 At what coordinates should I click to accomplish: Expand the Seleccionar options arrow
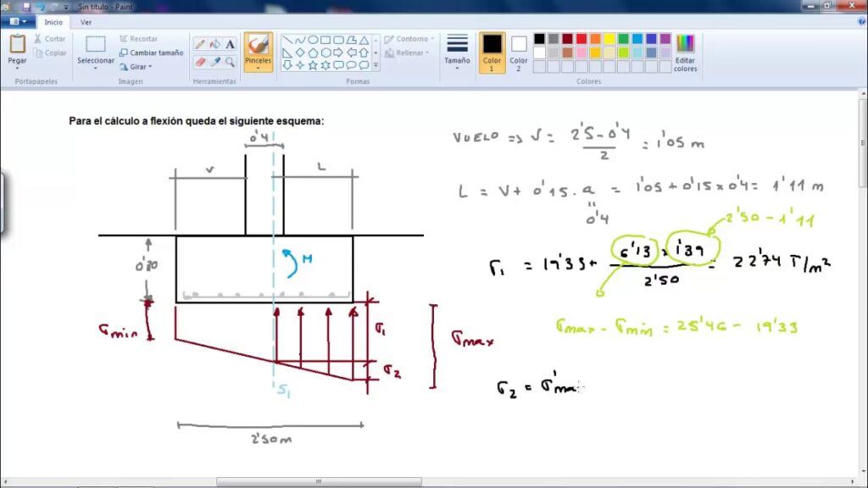pyautogui.click(x=95, y=68)
